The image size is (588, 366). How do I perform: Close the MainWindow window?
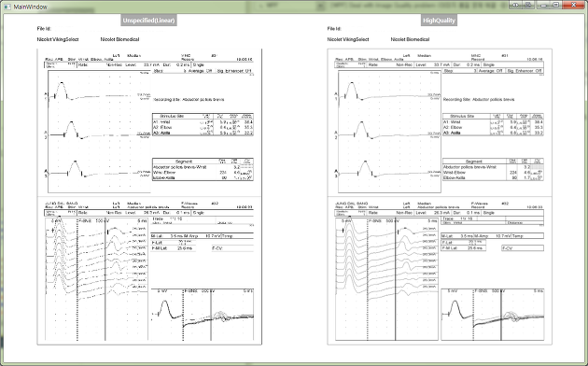coord(574,5)
